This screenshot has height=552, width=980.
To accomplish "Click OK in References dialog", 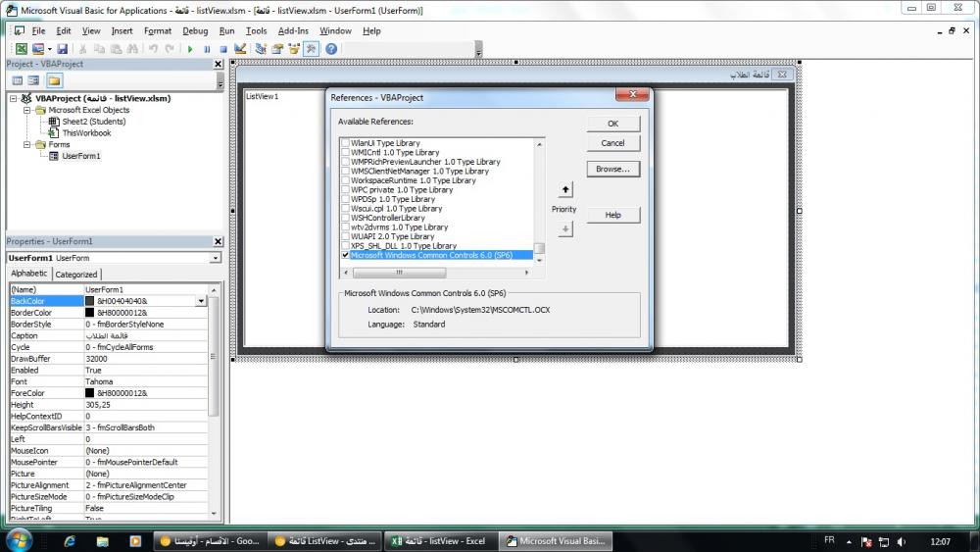I will [613, 124].
